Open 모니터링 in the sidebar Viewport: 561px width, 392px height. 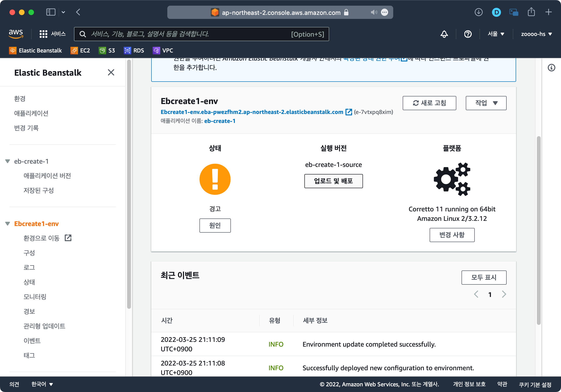pos(35,296)
